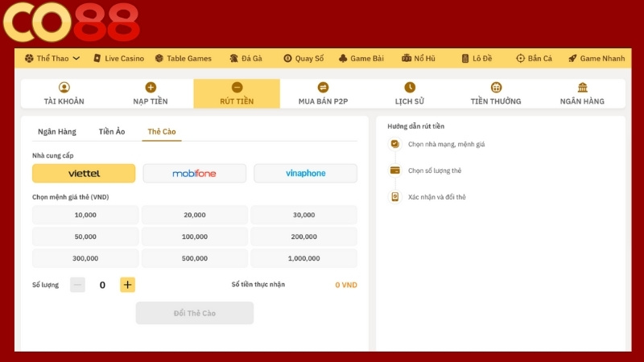Select the 300,000 card value
The width and height of the screenshot is (644, 362).
85,258
